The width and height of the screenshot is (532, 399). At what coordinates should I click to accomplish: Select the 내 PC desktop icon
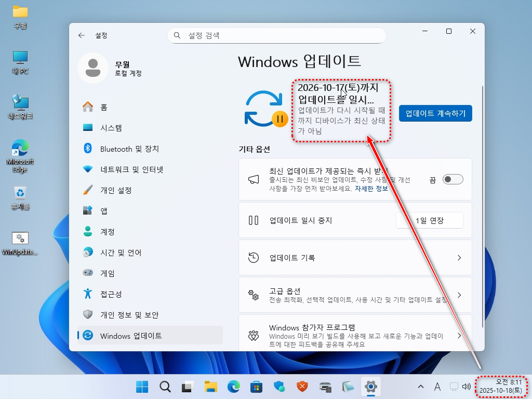(x=20, y=62)
